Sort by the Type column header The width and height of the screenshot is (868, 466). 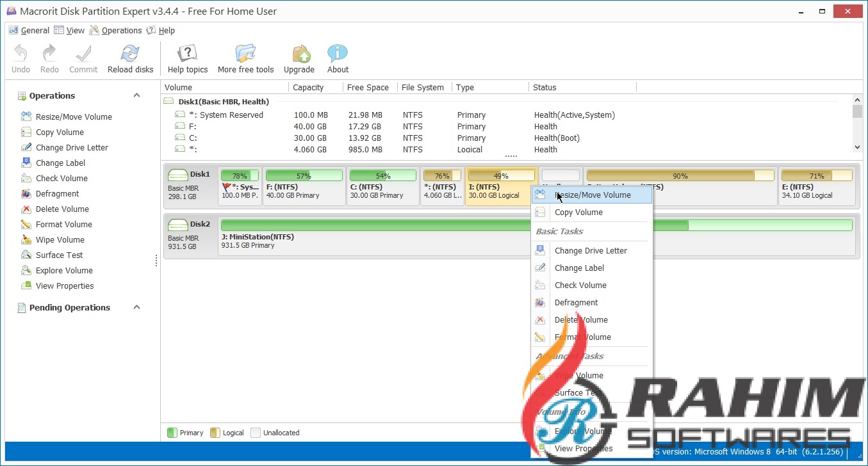(490, 87)
